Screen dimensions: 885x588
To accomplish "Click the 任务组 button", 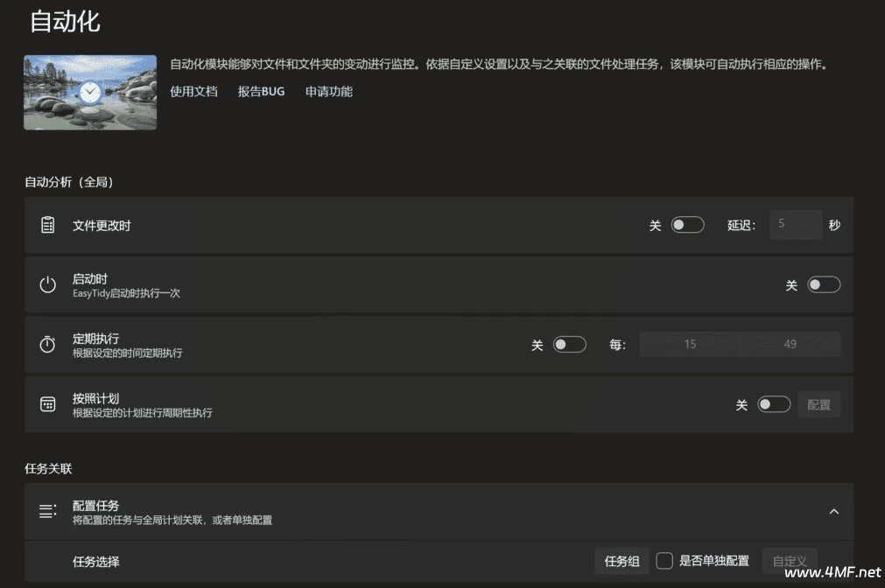I will click(622, 561).
